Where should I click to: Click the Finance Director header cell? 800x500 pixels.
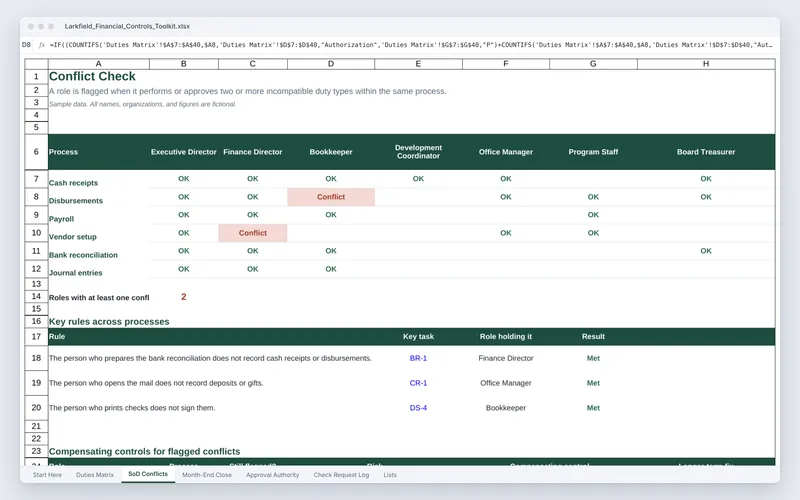[x=253, y=152]
